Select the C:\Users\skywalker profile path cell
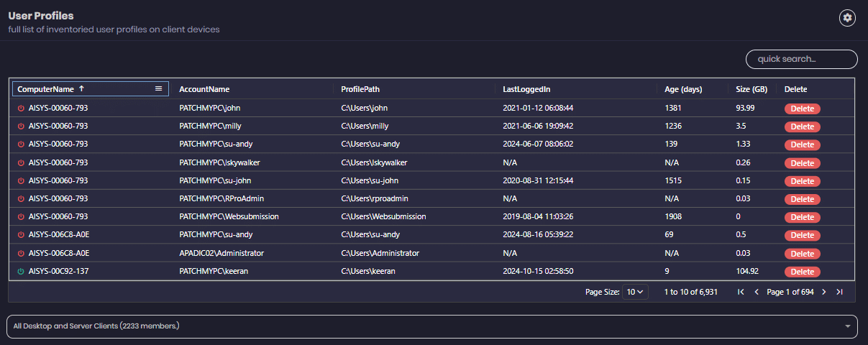868x345 pixels. [374, 162]
